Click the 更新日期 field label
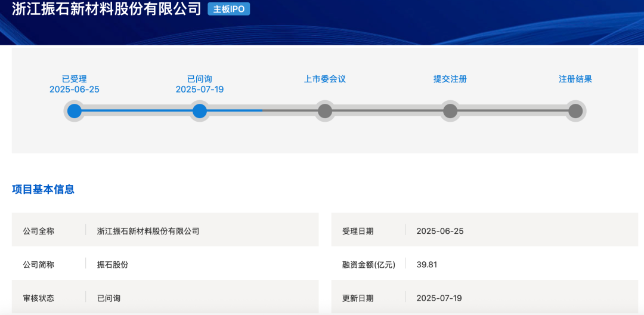The height and width of the screenshot is (315, 644). pyautogui.click(x=358, y=298)
